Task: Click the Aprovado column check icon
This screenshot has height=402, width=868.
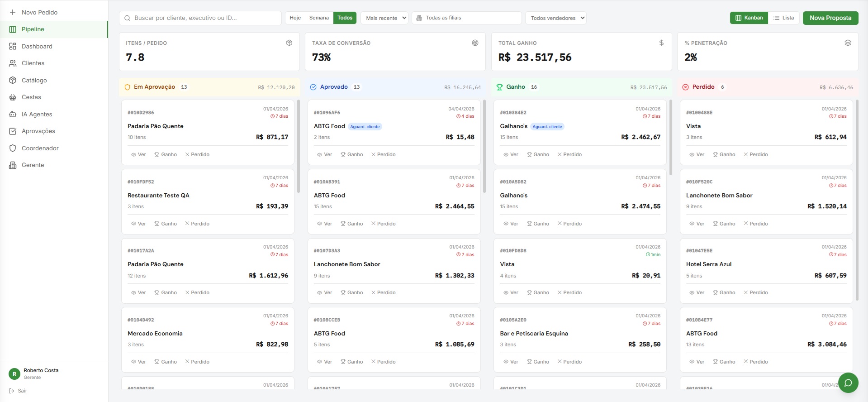Action: click(313, 87)
